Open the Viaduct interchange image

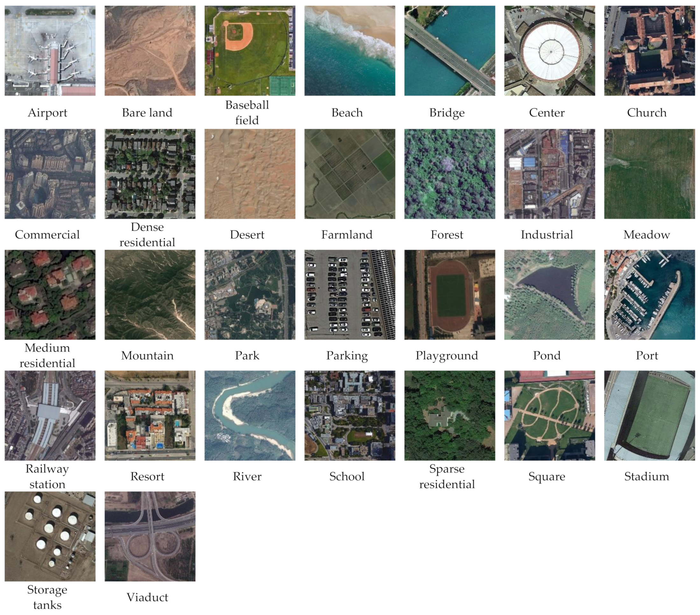[150, 536]
